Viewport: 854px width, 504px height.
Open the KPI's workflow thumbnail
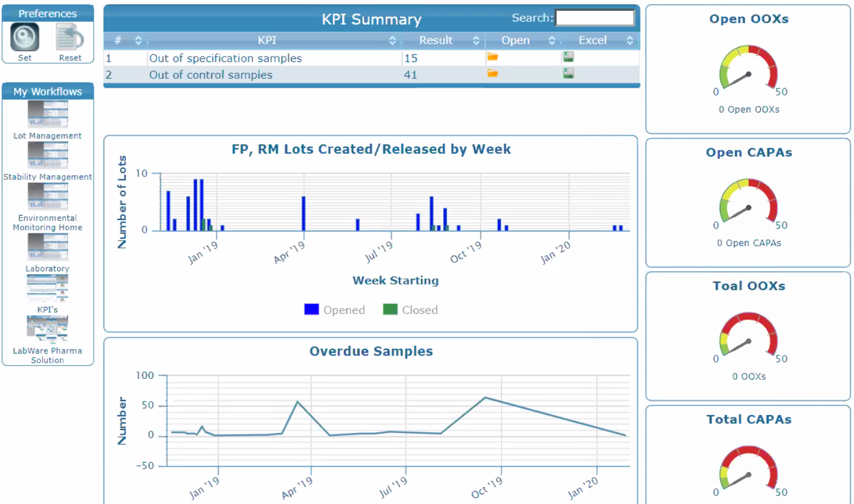click(x=48, y=289)
